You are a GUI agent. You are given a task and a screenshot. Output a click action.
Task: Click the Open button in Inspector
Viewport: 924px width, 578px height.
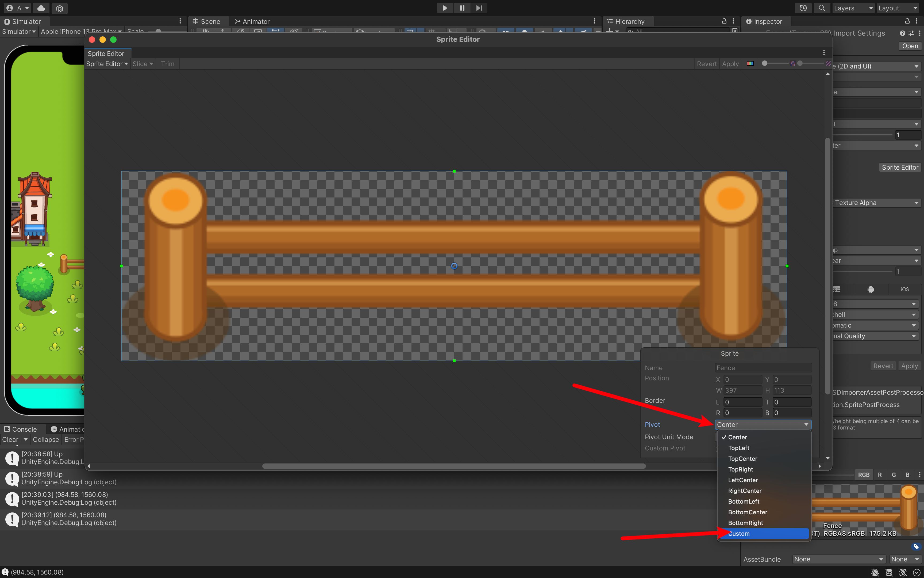pyautogui.click(x=910, y=46)
